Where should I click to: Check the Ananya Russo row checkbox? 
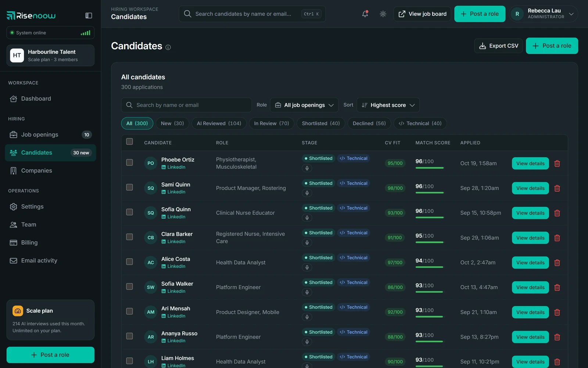[129, 336]
